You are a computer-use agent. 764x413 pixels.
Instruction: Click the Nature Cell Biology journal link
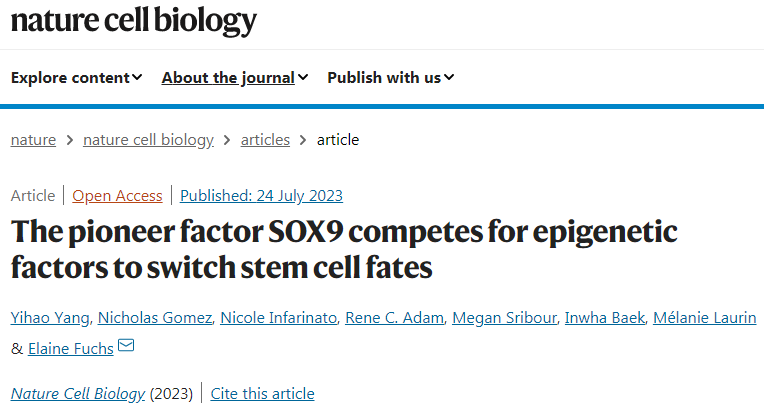(x=78, y=393)
